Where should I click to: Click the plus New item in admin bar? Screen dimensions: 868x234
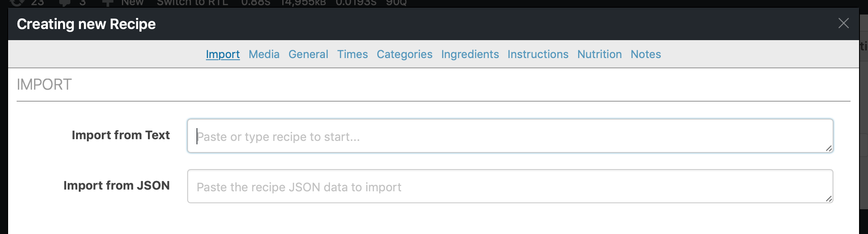pos(123,3)
